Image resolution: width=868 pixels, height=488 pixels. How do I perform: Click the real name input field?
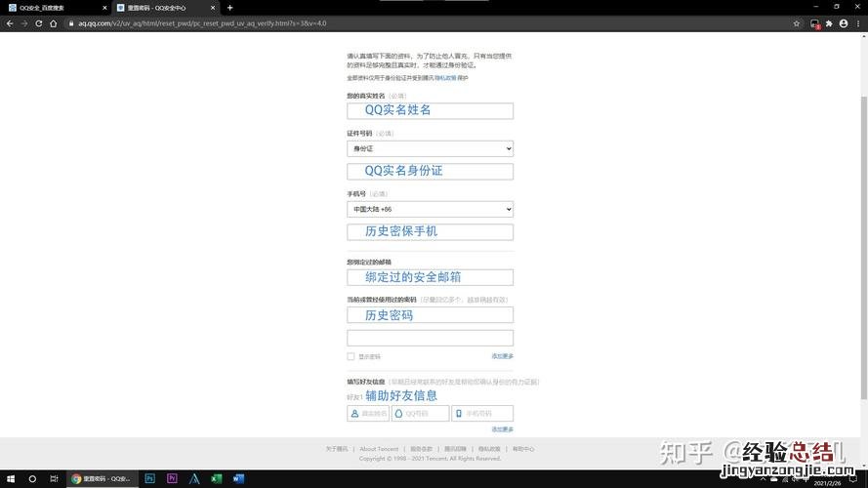click(x=431, y=110)
